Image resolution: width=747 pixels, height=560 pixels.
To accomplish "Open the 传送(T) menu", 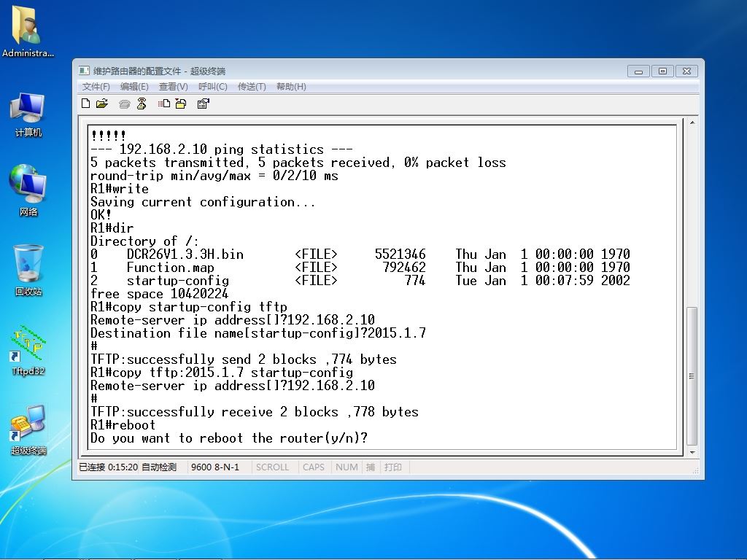I will (252, 87).
